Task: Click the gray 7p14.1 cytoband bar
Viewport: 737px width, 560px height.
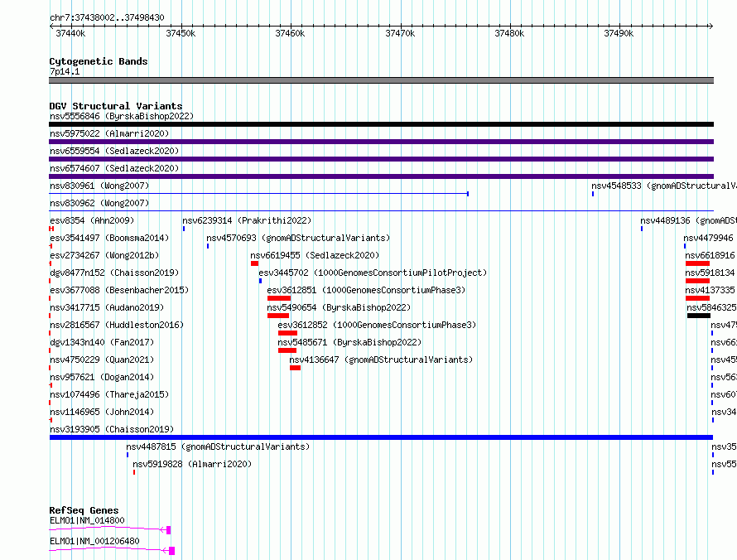Action: 381,80
